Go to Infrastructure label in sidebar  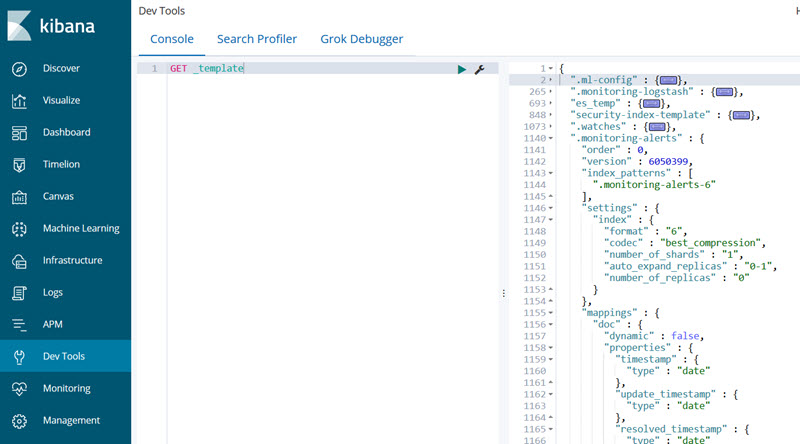(72, 260)
